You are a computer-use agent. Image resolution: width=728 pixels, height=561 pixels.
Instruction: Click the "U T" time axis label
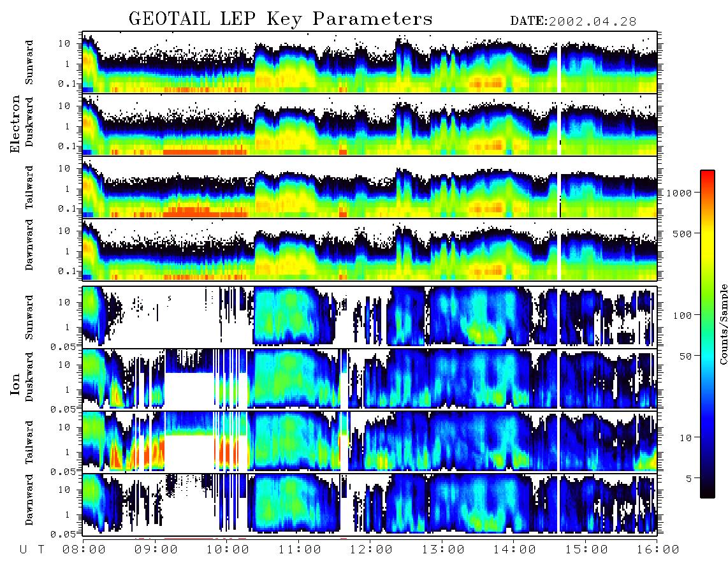tap(32, 550)
